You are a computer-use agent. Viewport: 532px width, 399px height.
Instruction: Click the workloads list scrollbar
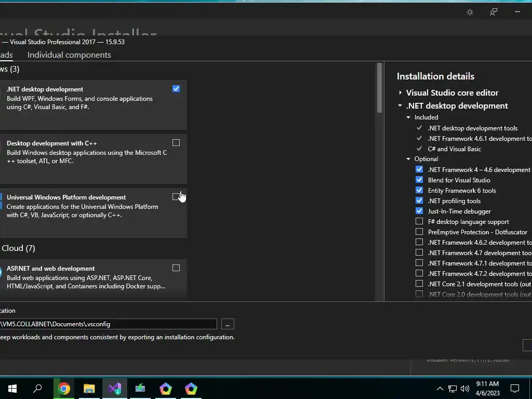coord(379,88)
